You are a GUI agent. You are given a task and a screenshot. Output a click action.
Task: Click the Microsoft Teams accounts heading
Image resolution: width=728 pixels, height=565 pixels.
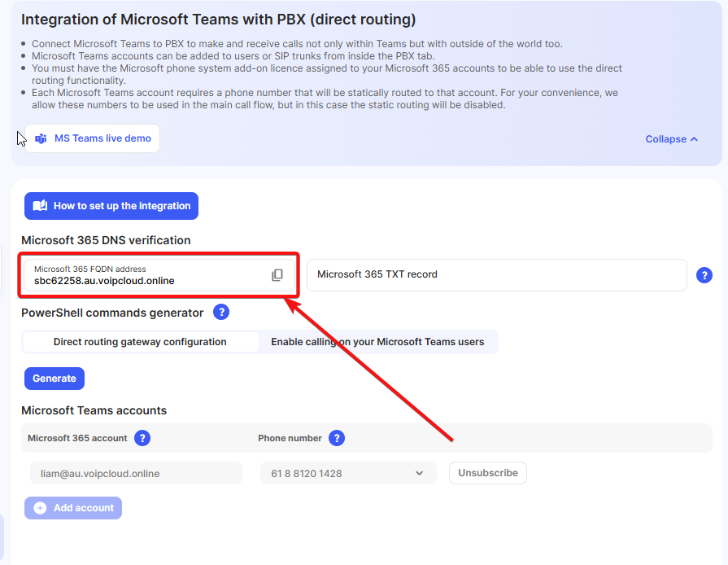tap(94, 410)
